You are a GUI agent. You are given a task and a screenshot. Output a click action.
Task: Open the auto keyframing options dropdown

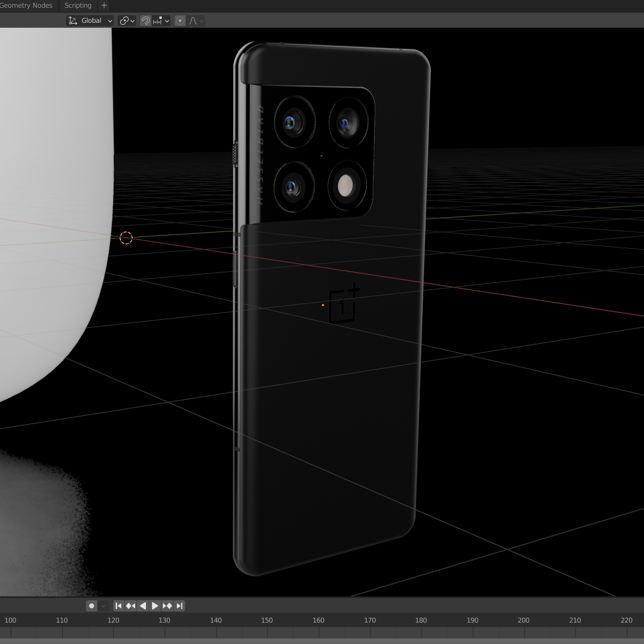(103, 606)
